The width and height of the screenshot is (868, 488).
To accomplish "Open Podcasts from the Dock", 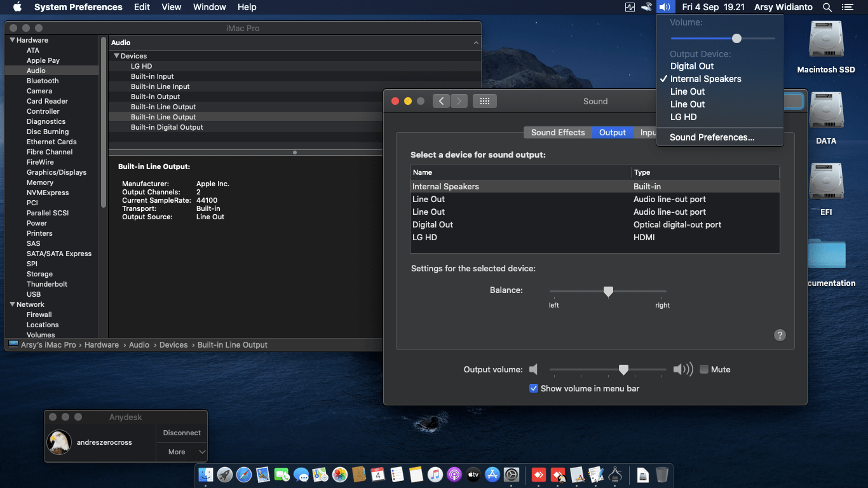I will point(454,475).
